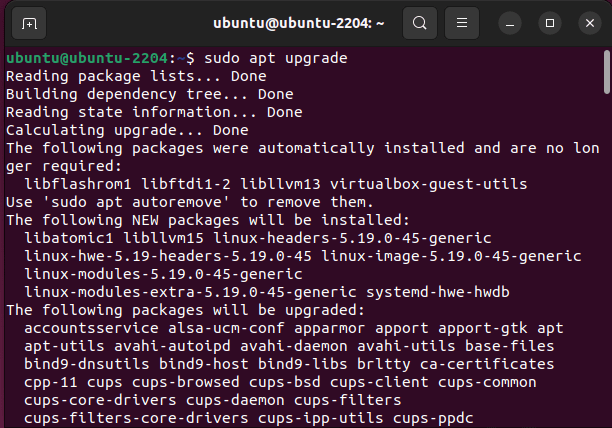The height and width of the screenshot is (428, 612).
Task: Open the terminal search tool
Action: [420, 23]
